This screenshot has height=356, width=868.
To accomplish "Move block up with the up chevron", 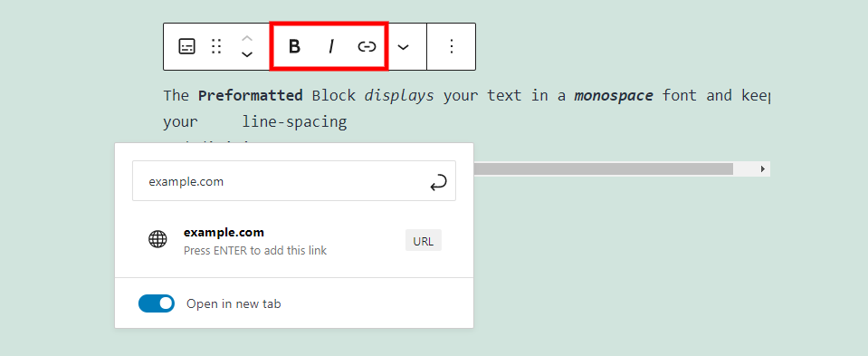I will click(247, 38).
